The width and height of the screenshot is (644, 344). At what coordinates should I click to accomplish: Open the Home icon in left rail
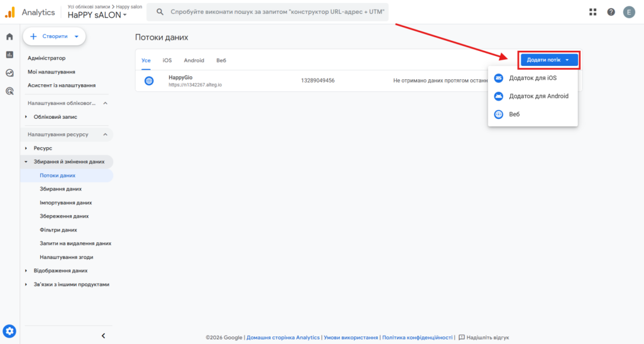[9, 36]
